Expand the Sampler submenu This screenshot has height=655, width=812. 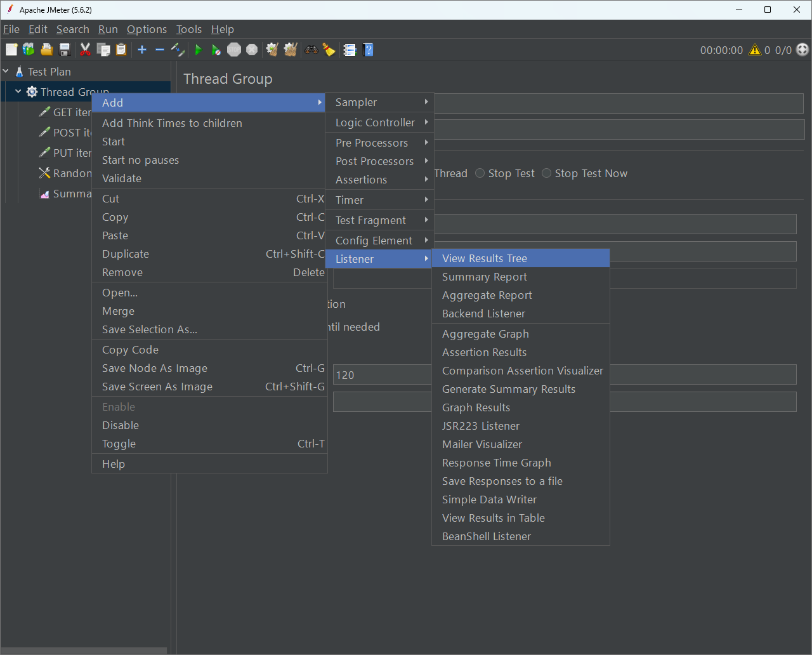379,102
